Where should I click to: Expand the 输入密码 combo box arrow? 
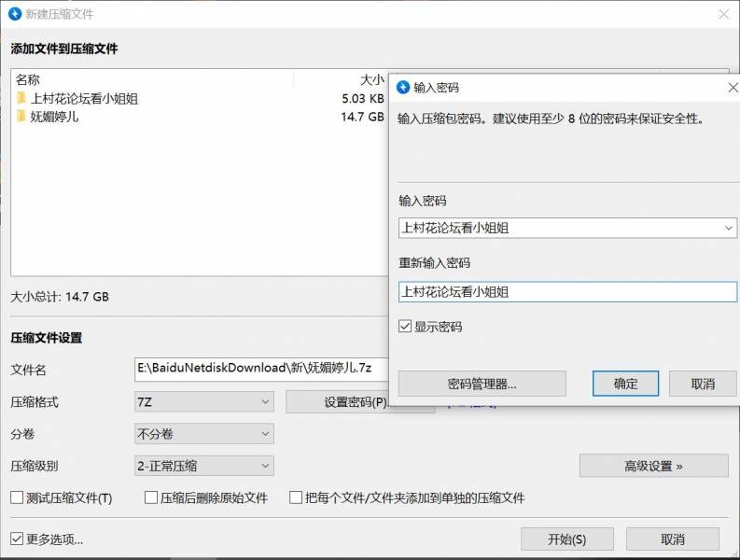[728, 228]
